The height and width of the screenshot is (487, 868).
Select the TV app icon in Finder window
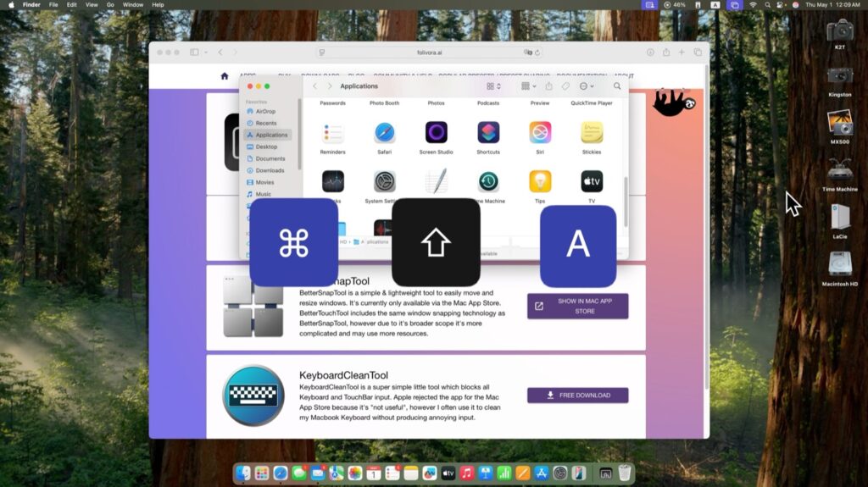[592, 181]
